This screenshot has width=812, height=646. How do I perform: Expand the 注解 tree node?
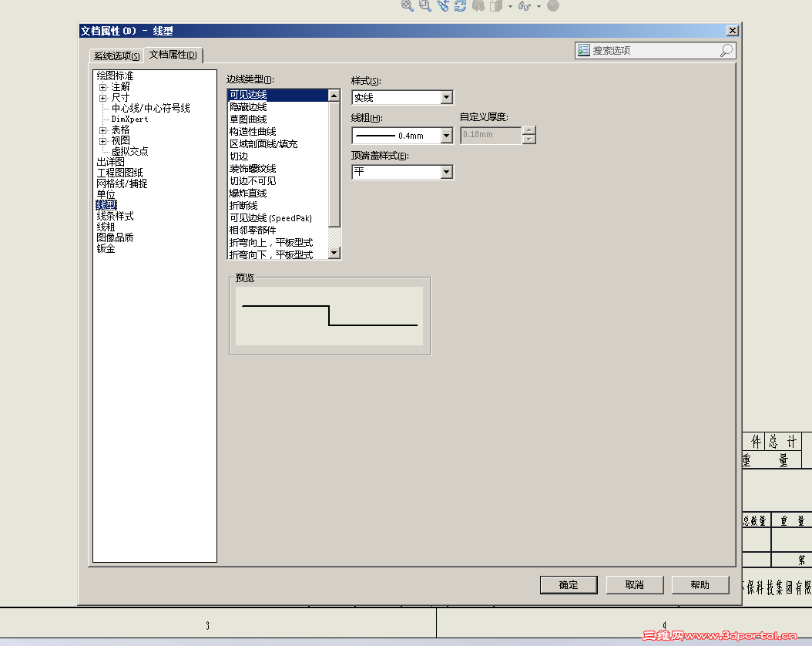pos(102,87)
